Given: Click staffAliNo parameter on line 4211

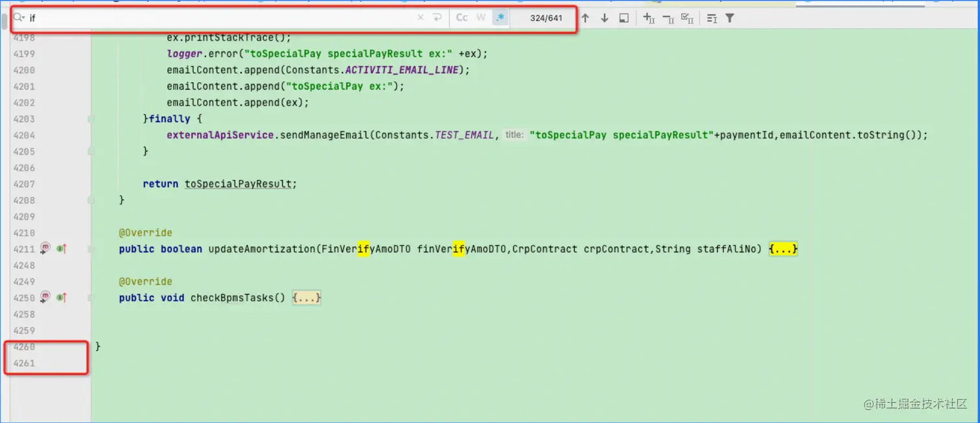Looking at the screenshot, I should [x=726, y=249].
